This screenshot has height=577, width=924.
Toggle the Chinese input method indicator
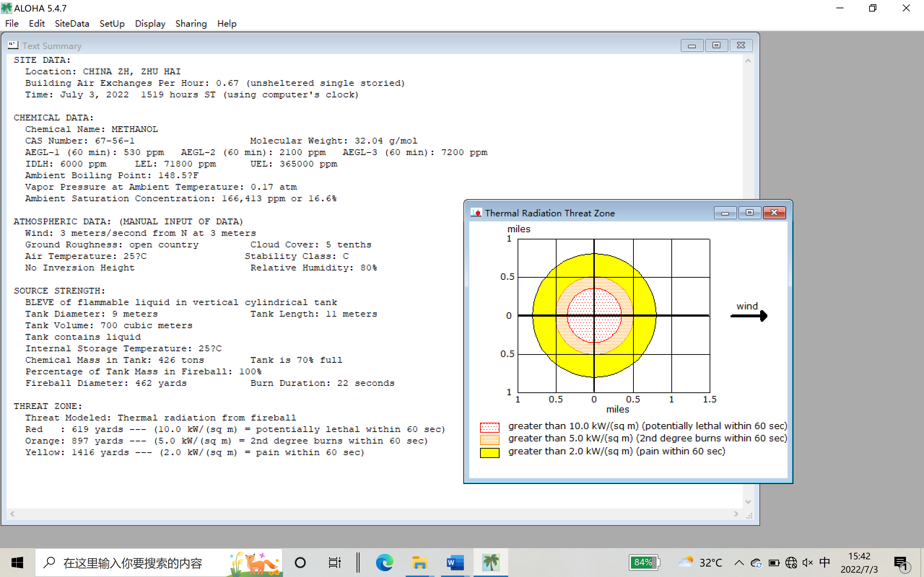(825, 563)
